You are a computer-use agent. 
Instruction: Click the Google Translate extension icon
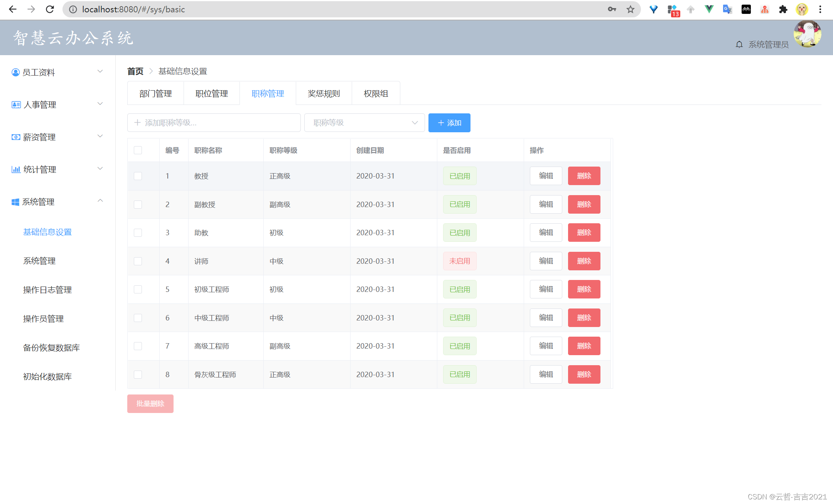pos(727,9)
